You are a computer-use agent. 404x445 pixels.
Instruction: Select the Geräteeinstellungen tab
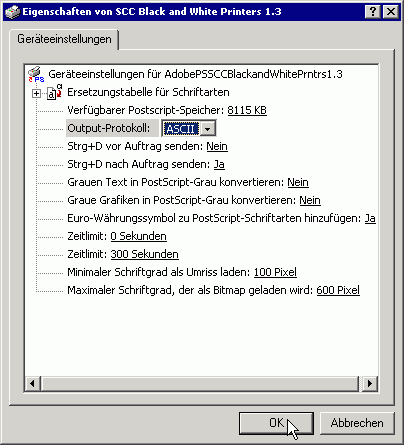tap(64, 39)
